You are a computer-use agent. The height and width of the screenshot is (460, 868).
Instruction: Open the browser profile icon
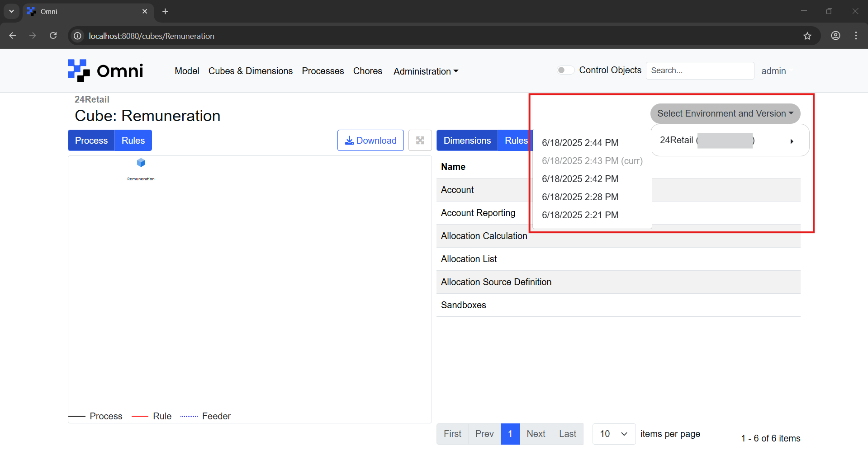(835, 36)
